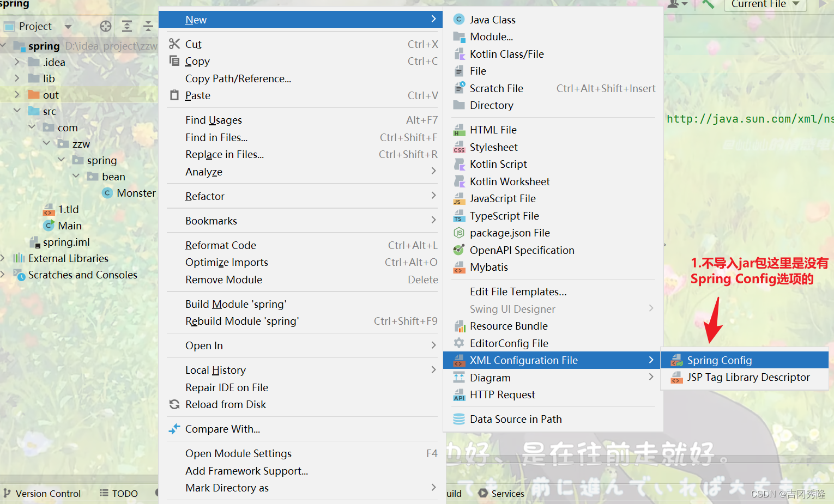The width and height of the screenshot is (834, 504).
Task: Expand Scratches and Consoles node
Action: [3, 275]
